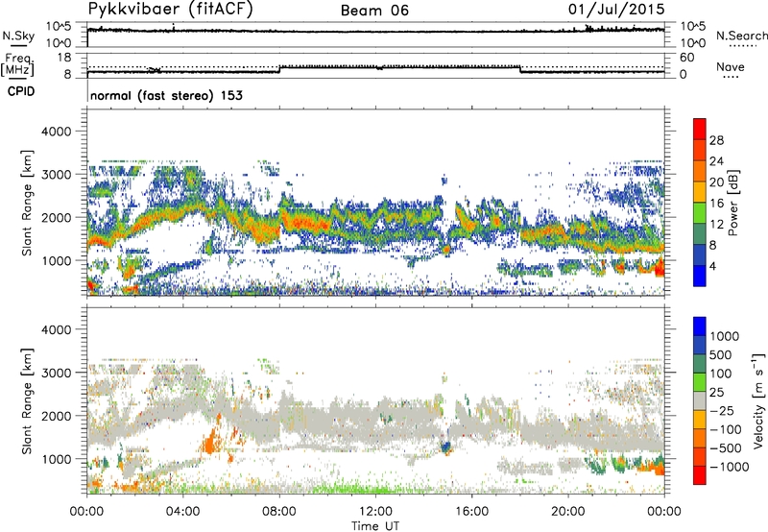The height and width of the screenshot is (532, 768).
Task: Click the Time UT axis title
Action: (x=375, y=526)
